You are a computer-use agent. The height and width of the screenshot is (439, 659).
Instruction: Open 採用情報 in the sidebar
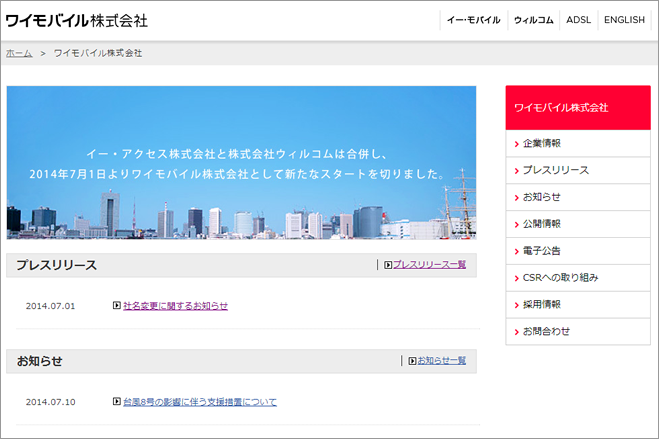click(578, 305)
